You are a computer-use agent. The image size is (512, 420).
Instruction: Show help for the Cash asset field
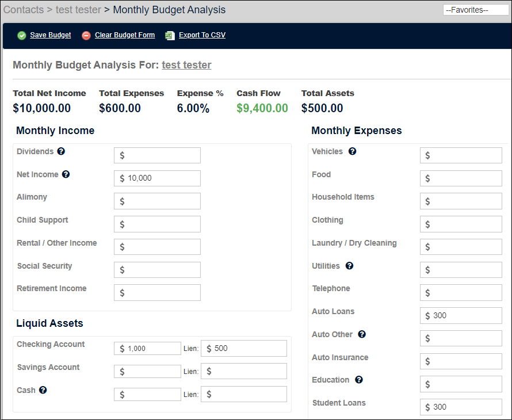pyautogui.click(x=43, y=390)
